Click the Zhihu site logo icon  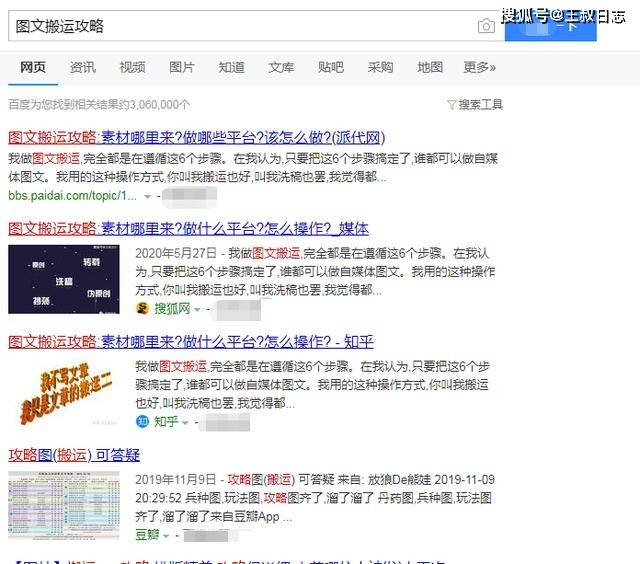143,422
